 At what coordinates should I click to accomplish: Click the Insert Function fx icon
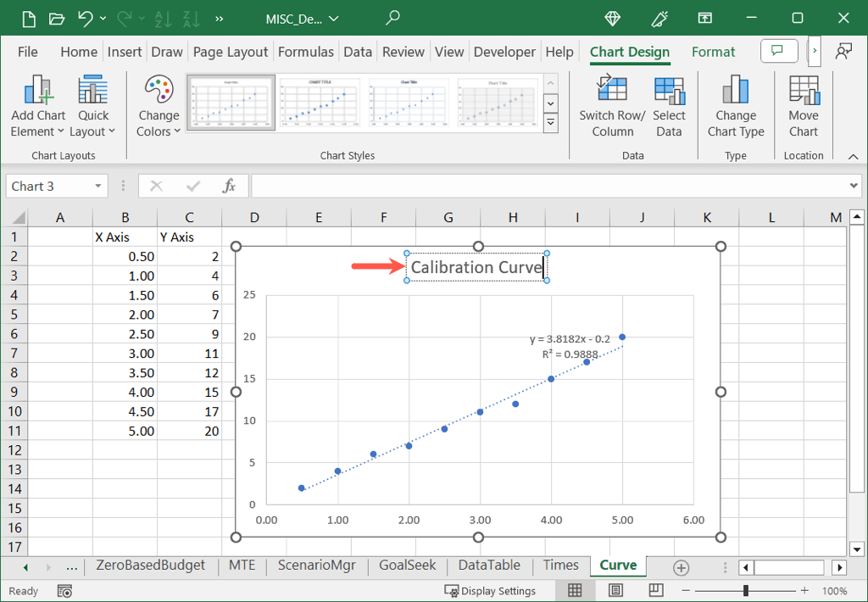[229, 186]
